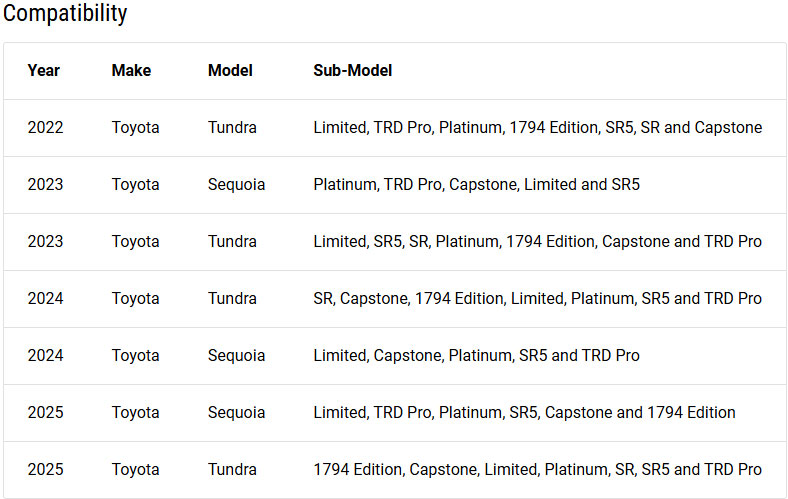Select the Sub-Model column header

point(353,70)
